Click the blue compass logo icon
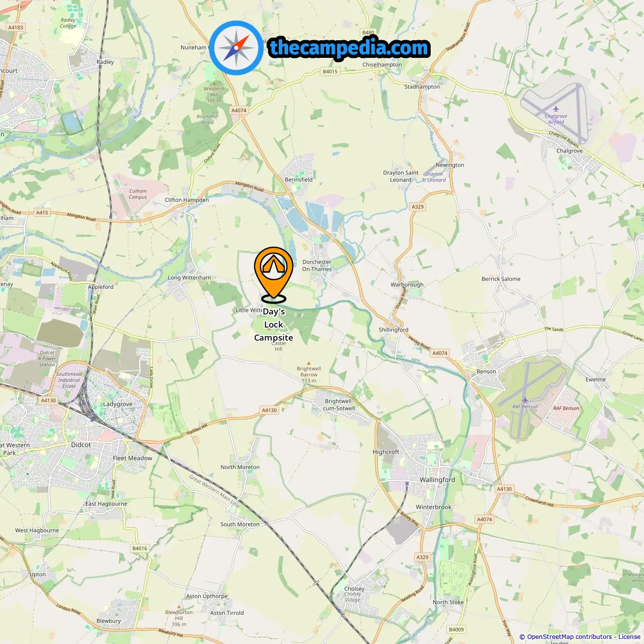Image resolution: width=644 pixels, height=644 pixels. point(236,48)
